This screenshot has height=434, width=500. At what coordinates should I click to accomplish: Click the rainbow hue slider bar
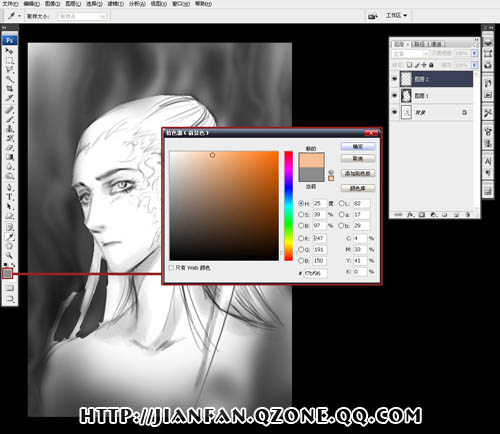coord(288,206)
